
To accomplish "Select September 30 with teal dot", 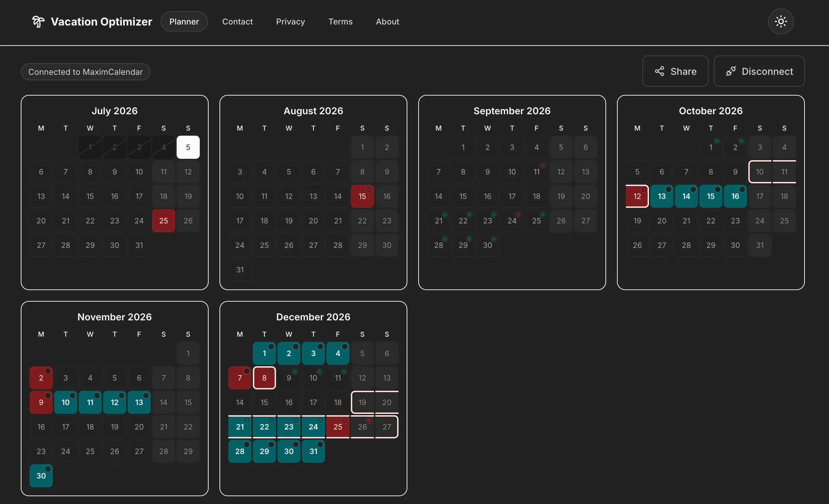I will (x=488, y=245).
